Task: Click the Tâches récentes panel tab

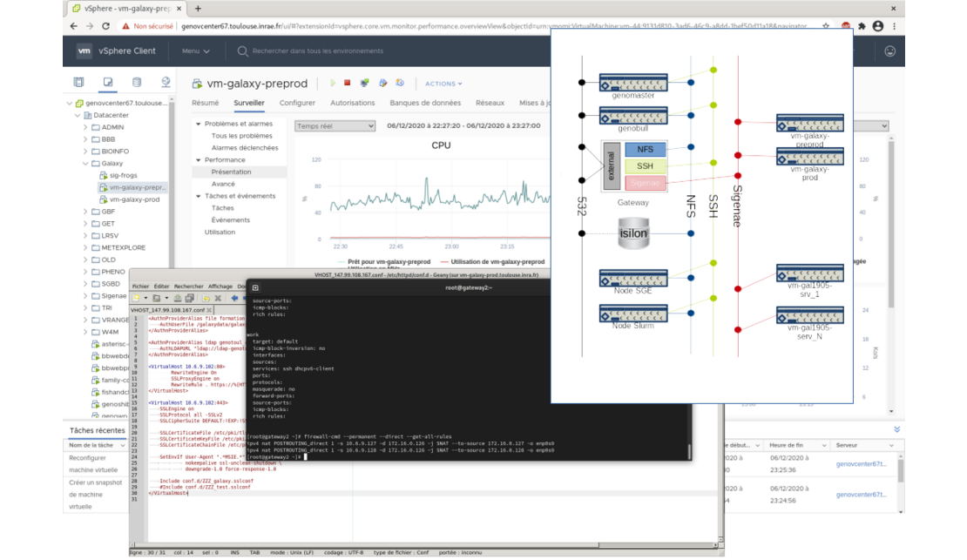Action: click(97, 430)
